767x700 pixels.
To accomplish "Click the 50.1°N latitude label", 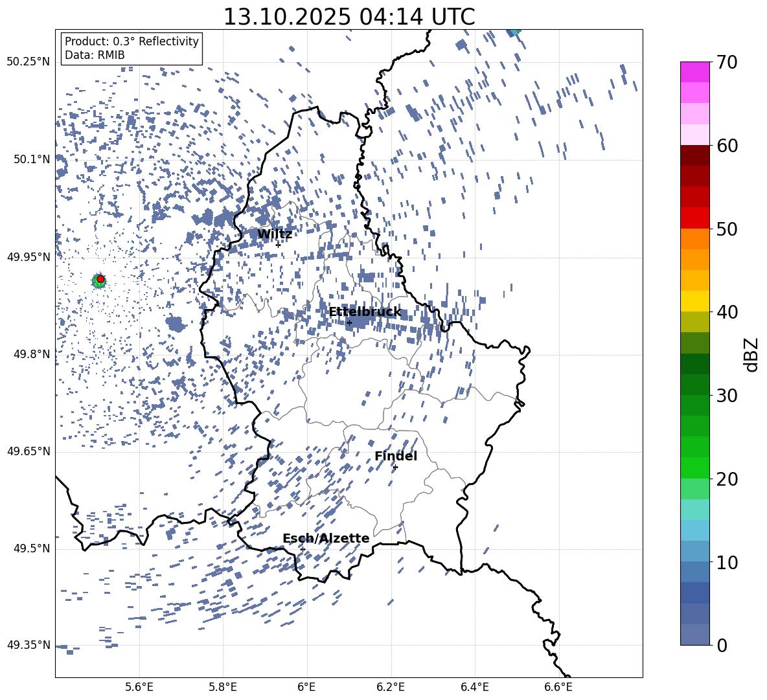I will click(31, 159).
